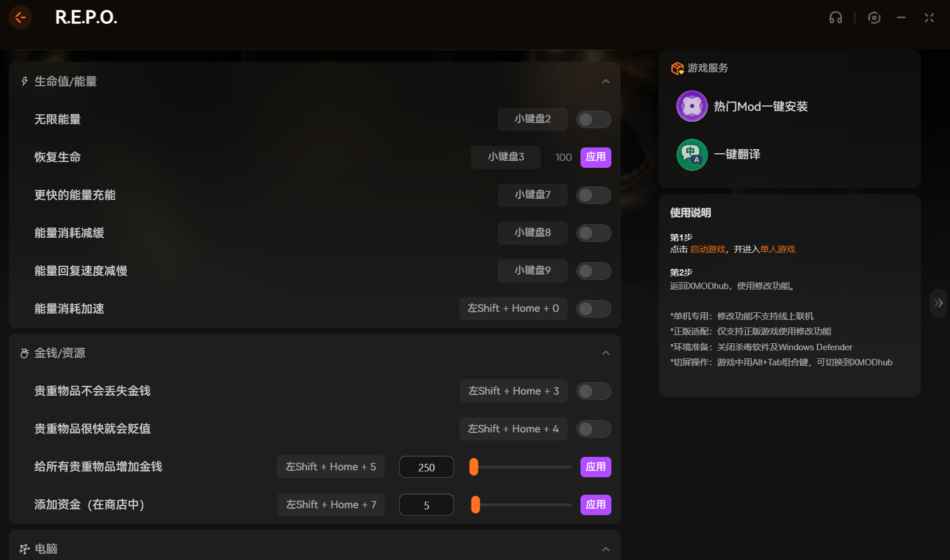This screenshot has height=560, width=950.
Task: Collapse the 生命值/能量 section
Action: [606, 82]
